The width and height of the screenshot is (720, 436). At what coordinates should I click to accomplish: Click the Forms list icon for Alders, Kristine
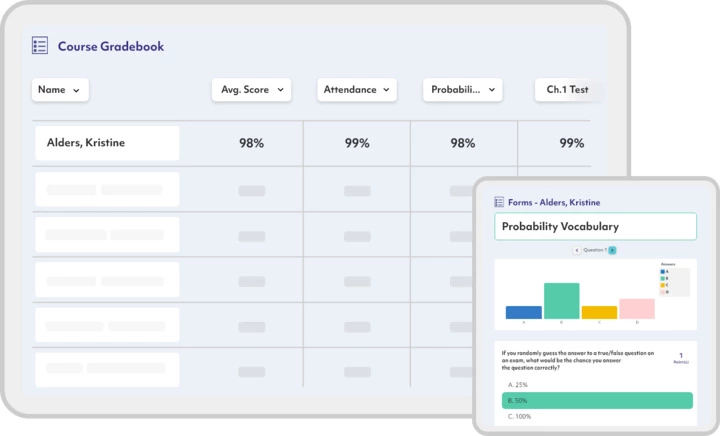point(499,202)
